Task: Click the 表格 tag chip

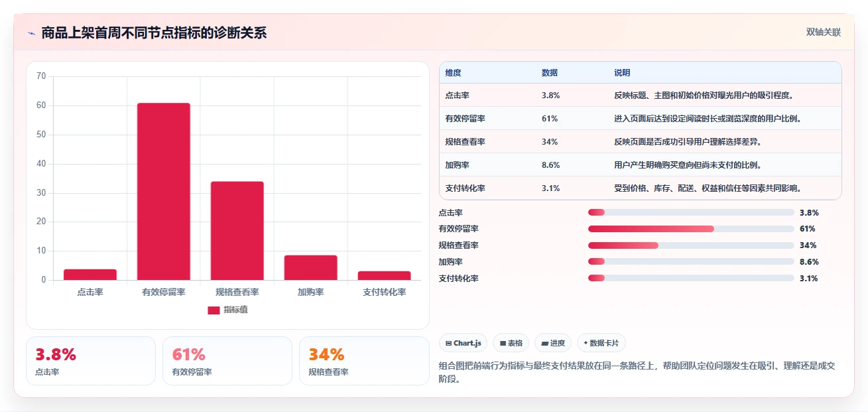Action: [511, 343]
